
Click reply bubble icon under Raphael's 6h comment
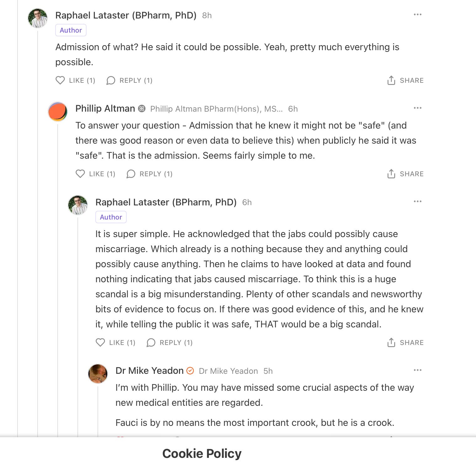(x=151, y=343)
